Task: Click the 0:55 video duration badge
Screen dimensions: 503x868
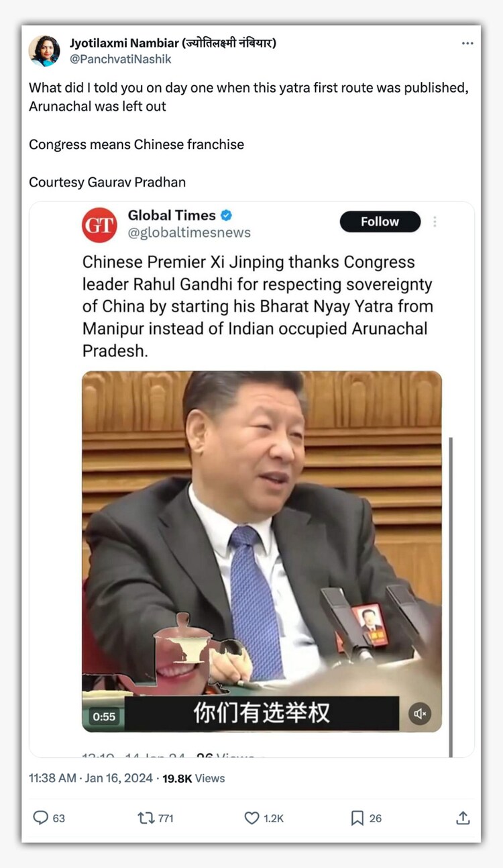Action: [104, 716]
